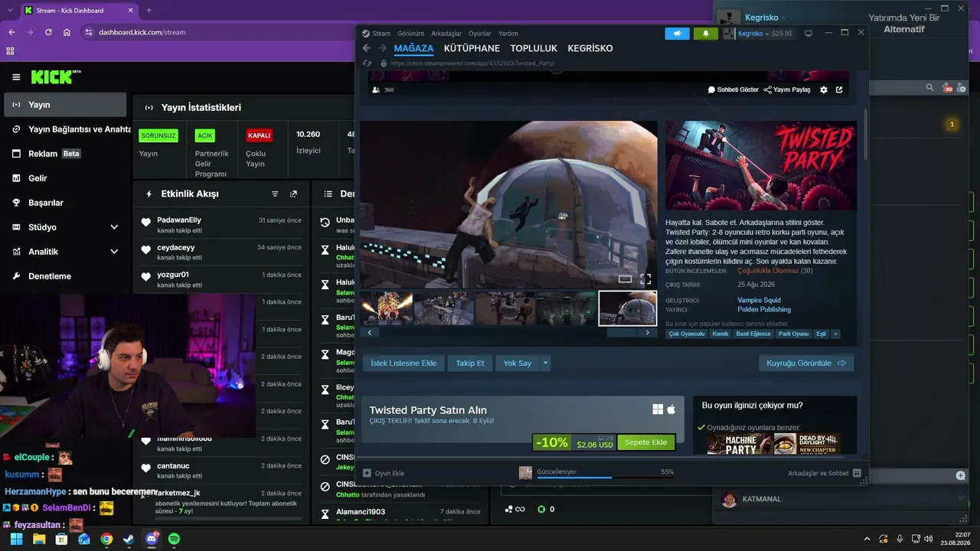Click the Steam announcements megaphone button
Screen dimensions: 980x551
(x=677, y=34)
